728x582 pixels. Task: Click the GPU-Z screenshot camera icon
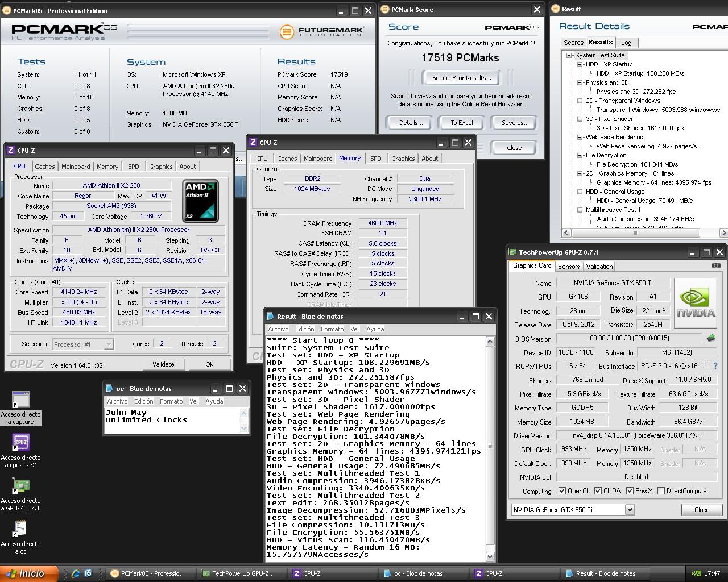(716, 265)
